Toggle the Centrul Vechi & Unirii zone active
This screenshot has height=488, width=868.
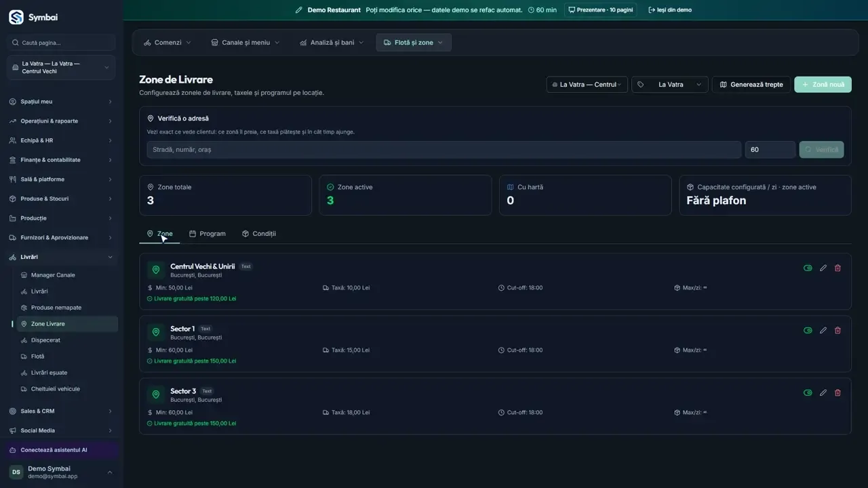(808, 268)
